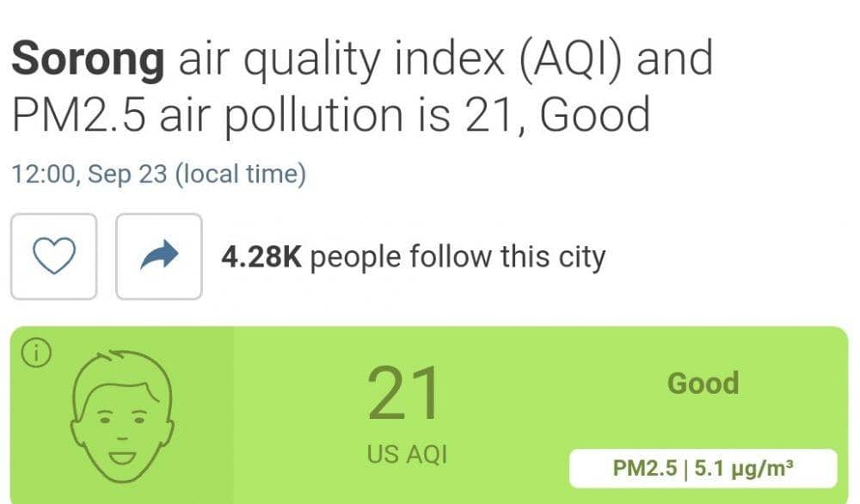Click the "12:00, Sep 23" timestamp
Screen dimensions: 860x504
(89, 175)
